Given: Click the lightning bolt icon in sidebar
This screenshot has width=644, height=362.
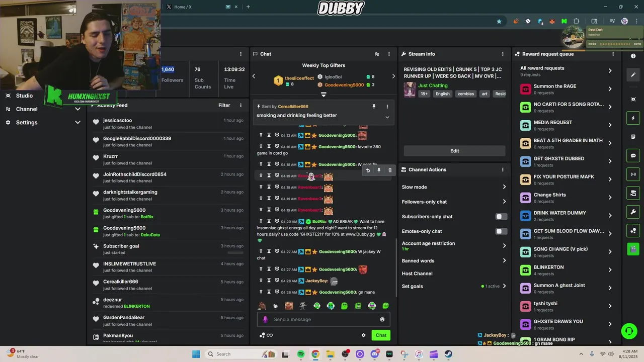Looking at the screenshot, I should (633, 118).
